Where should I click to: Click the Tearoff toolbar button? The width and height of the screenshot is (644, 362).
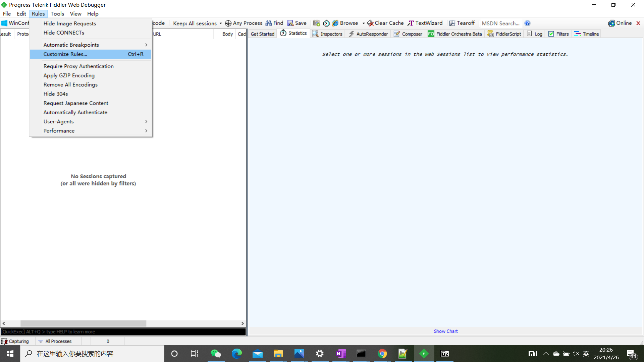click(x=462, y=23)
